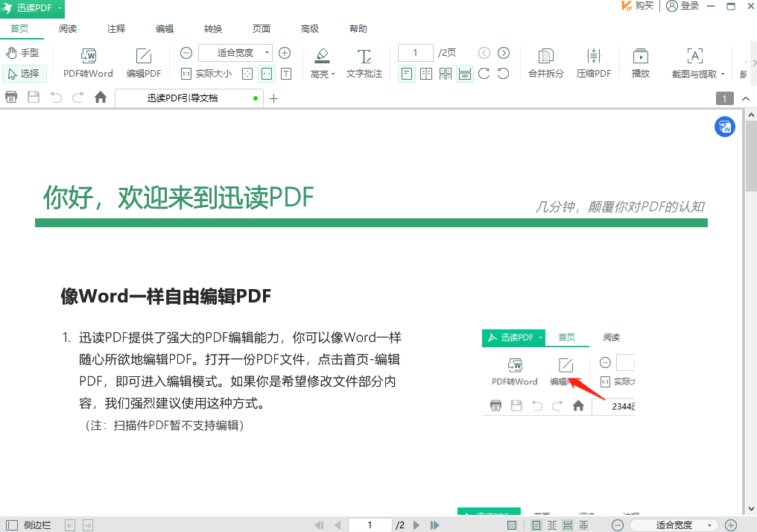This screenshot has width=757, height=532.
Task: Click the floating blue PDF-to-Word button
Action: point(725,127)
